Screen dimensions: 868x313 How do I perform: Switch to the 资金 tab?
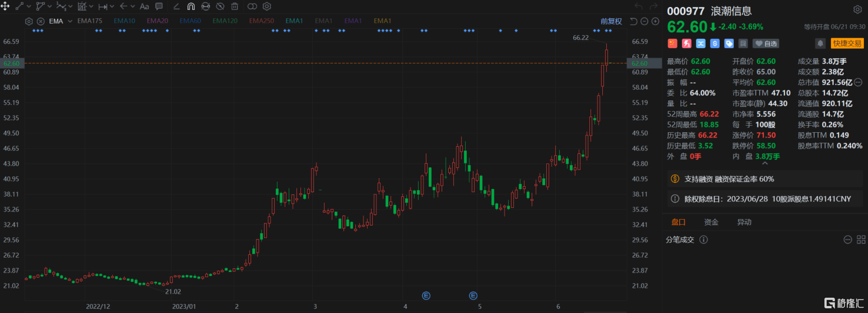coord(711,222)
